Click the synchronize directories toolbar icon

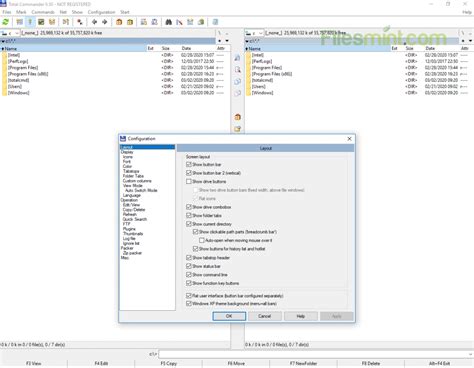pyautogui.click(x=190, y=22)
